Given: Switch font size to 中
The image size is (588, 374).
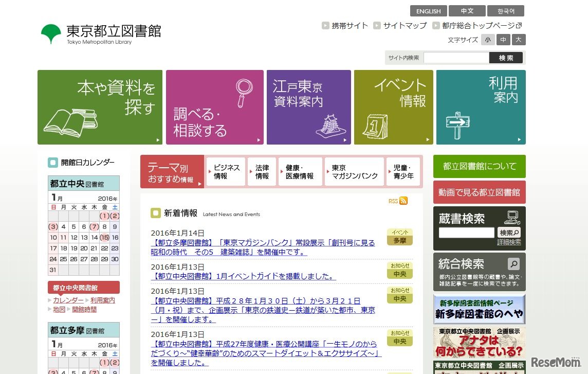Looking at the screenshot, I should [503, 40].
